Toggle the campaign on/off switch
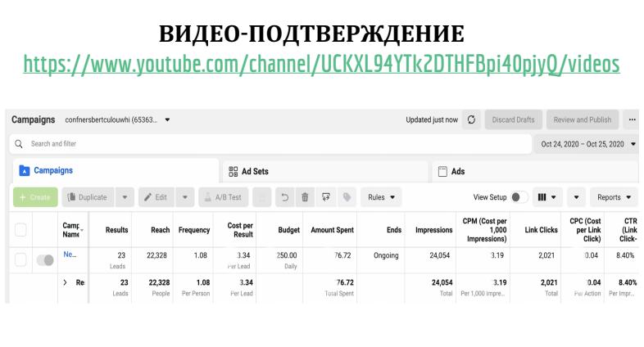This screenshot has height=347, width=644. (45, 260)
